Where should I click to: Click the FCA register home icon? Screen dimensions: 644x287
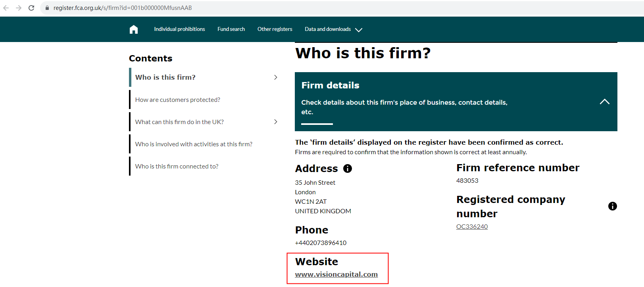click(x=134, y=29)
